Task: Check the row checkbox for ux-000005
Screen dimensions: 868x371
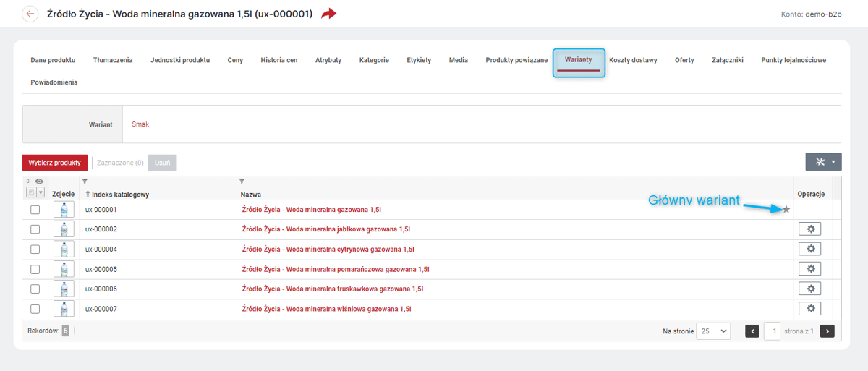Action: point(35,269)
